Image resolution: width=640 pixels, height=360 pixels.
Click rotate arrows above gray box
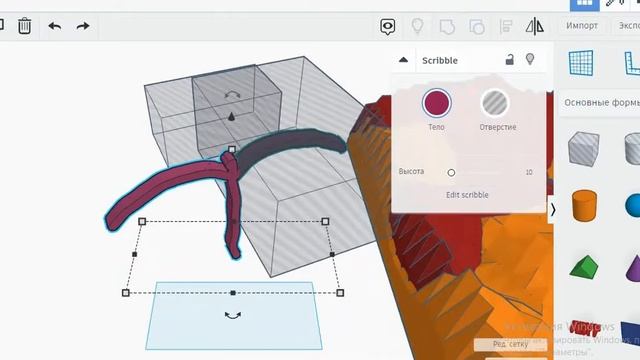(232, 95)
